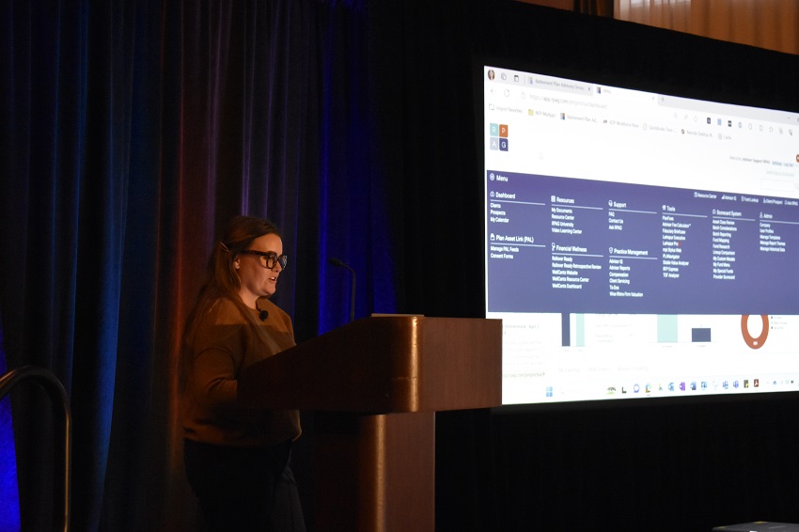Open Advisor Fee Calculator under Tools
The width and height of the screenshot is (799, 532).
(677, 226)
